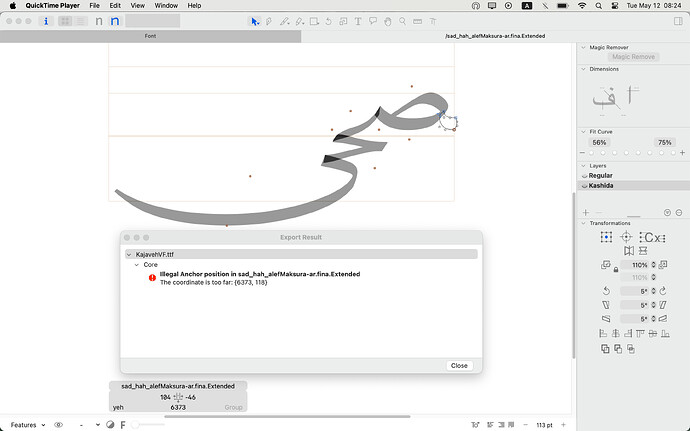The image size is (690, 431).
Task: Rotate clockwise by 5 degrees
Action: click(x=663, y=291)
